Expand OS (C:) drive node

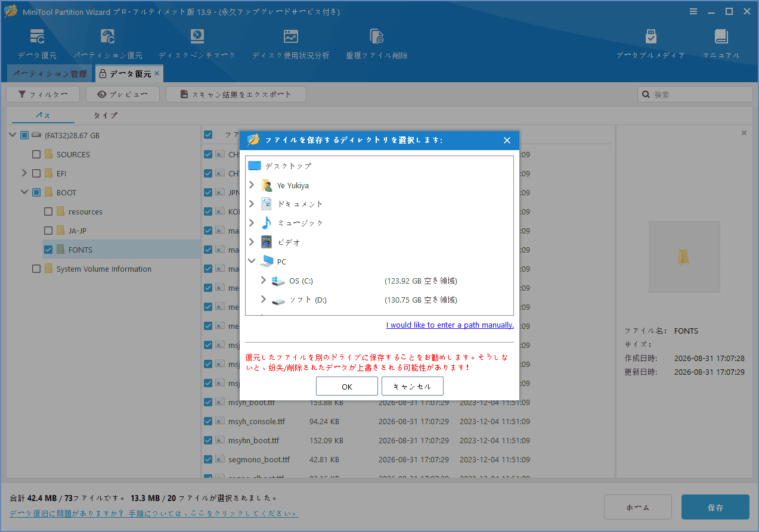[264, 281]
